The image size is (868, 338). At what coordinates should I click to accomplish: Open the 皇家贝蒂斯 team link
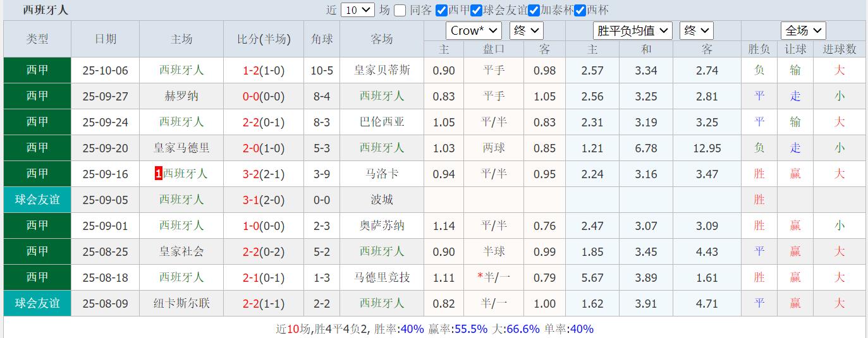click(382, 70)
